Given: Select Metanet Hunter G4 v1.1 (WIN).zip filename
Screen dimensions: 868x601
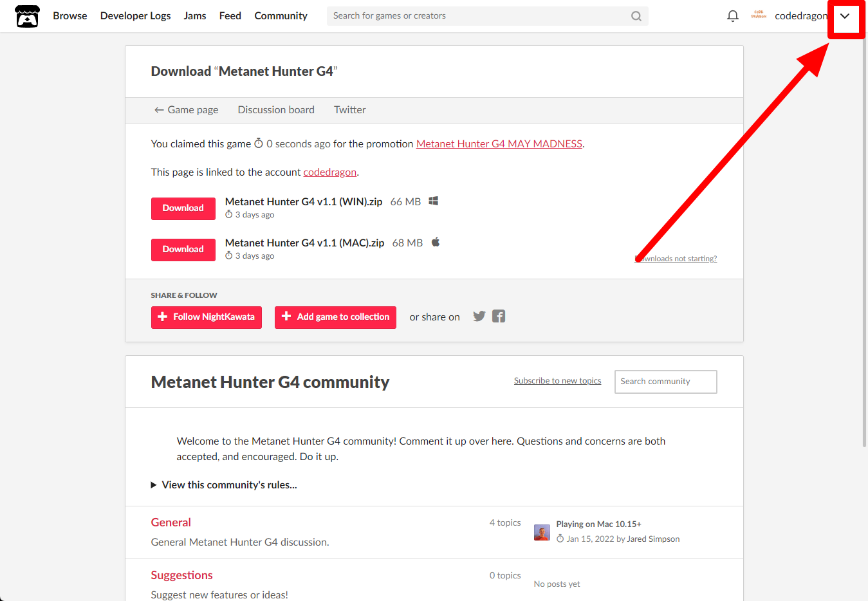Looking at the screenshot, I should [x=304, y=201].
